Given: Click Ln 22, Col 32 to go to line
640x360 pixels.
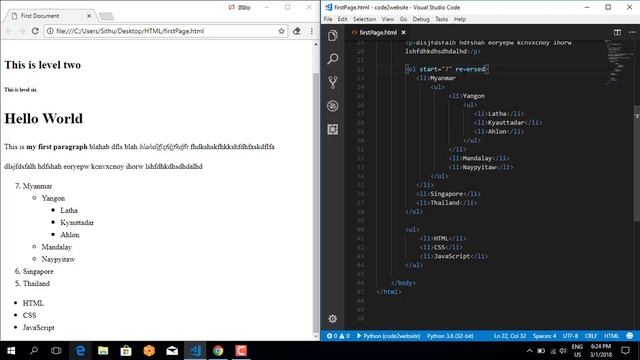Looking at the screenshot, I should coord(510,336).
